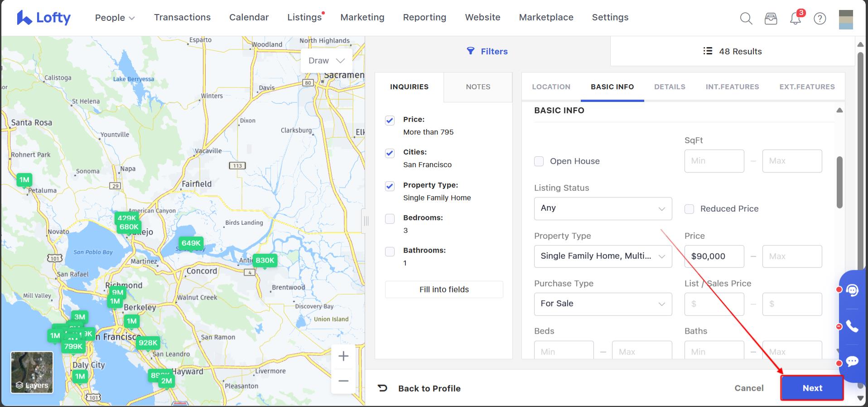
Task: Click the 649K map price marker
Action: [x=191, y=243]
